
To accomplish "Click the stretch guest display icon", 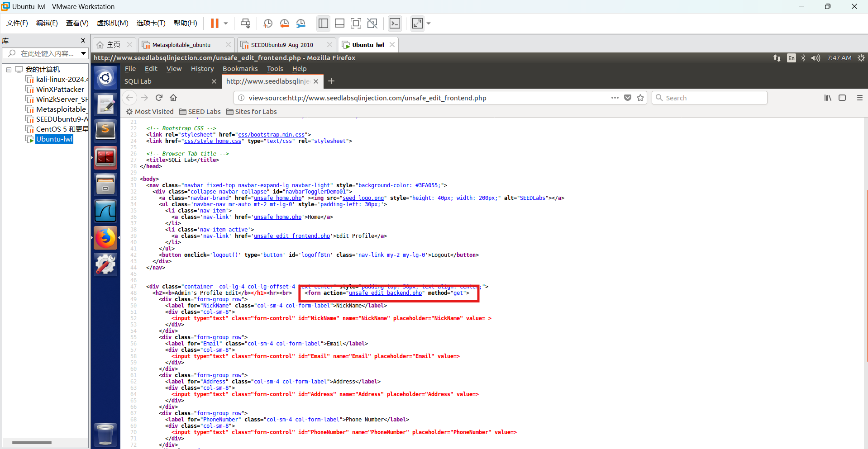I will (x=417, y=23).
